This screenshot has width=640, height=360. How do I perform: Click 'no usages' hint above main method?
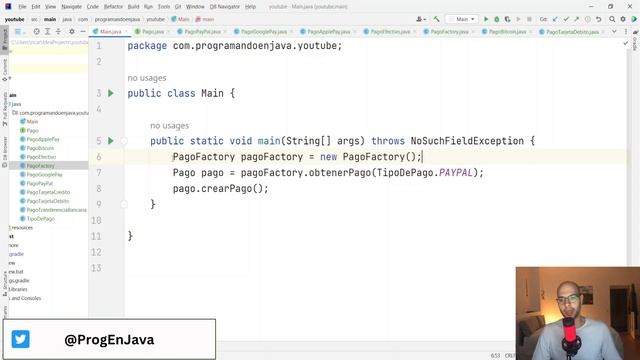[x=169, y=125]
